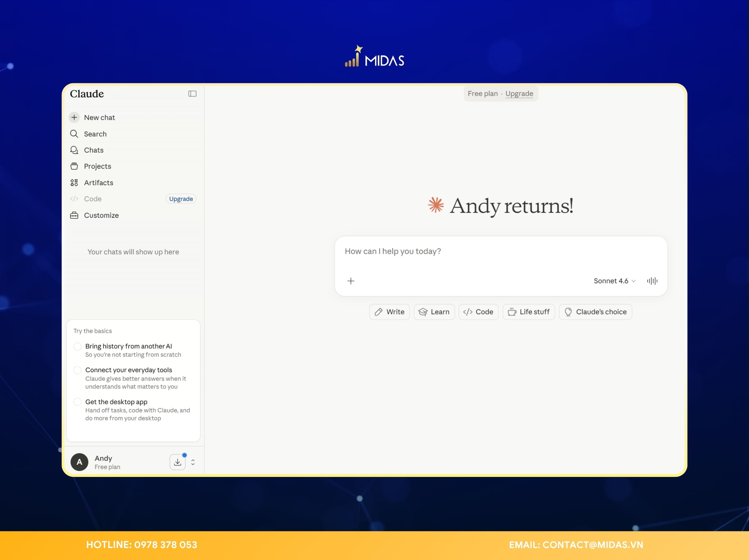The height and width of the screenshot is (560, 749).
Task: Start voice mode with the waveform icon
Action: click(x=652, y=281)
